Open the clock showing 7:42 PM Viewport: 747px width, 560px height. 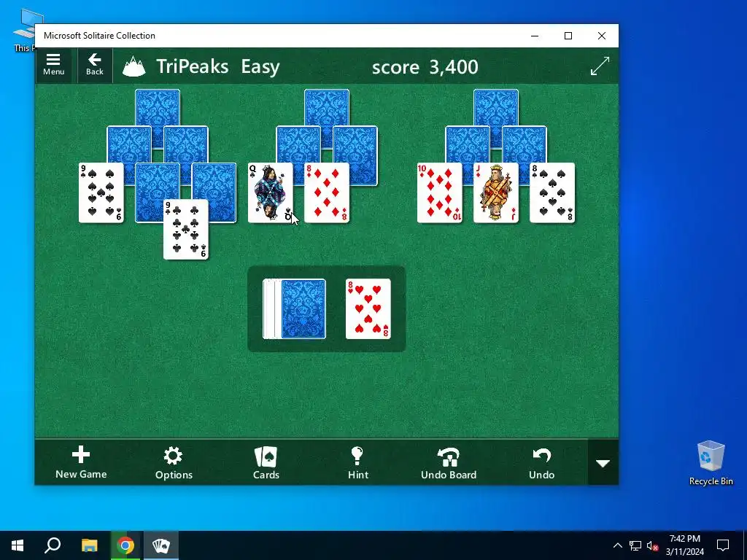(684, 545)
